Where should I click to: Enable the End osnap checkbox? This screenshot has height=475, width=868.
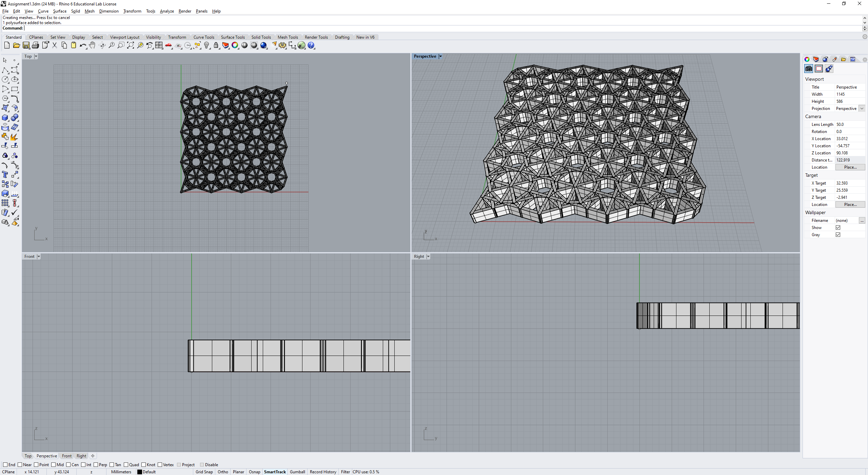point(5,465)
